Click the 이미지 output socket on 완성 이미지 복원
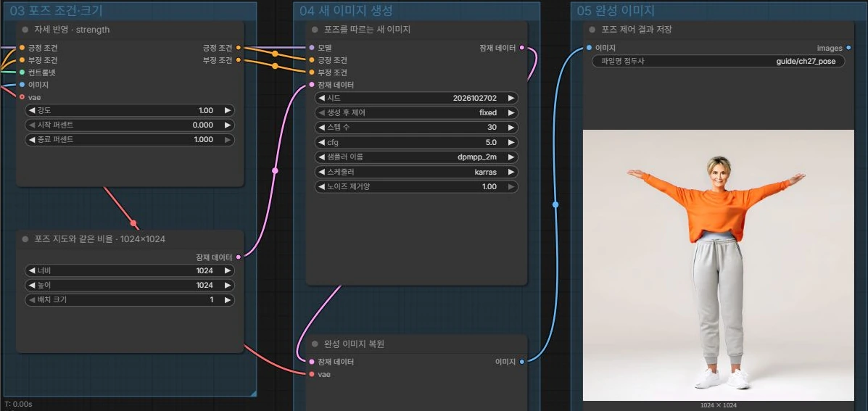Screen dimensions: 868x411 click(x=522, y=362)
